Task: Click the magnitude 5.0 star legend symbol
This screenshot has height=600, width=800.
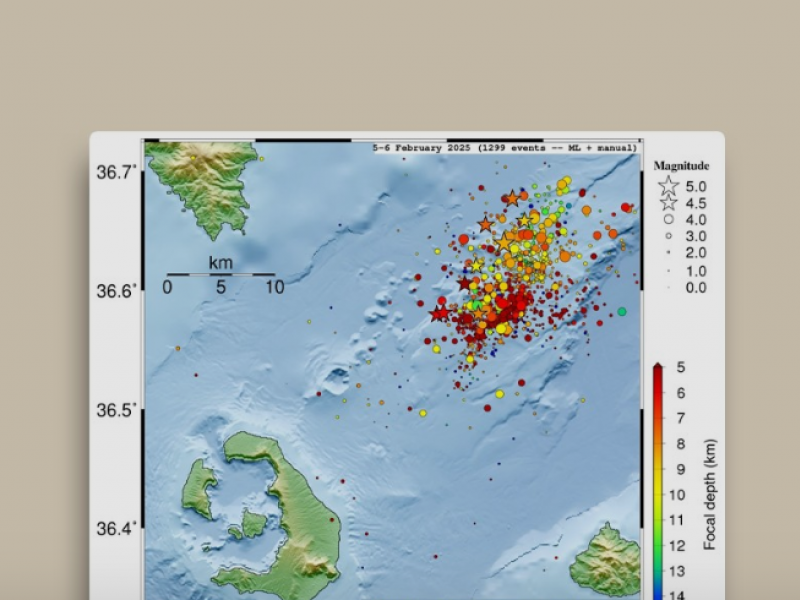Action: point(668,186)
